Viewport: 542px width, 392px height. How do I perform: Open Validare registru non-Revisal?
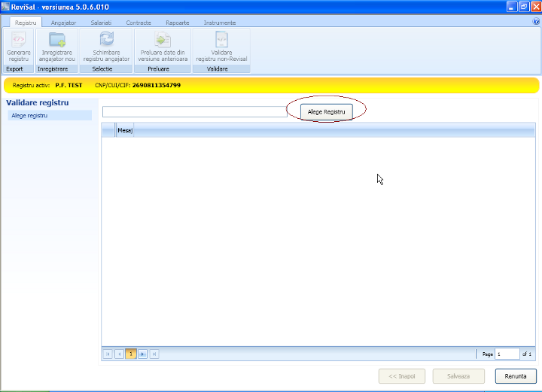coord(221,47)
